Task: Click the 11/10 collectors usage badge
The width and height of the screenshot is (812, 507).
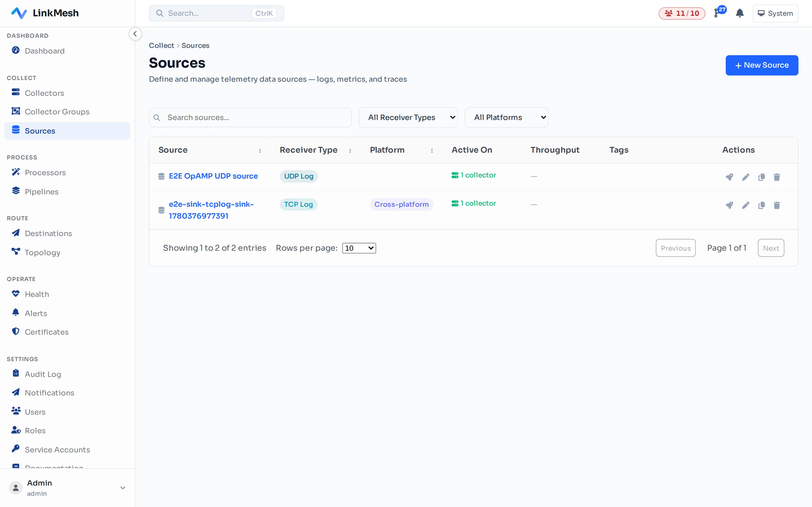Action: tap(682, 14)
